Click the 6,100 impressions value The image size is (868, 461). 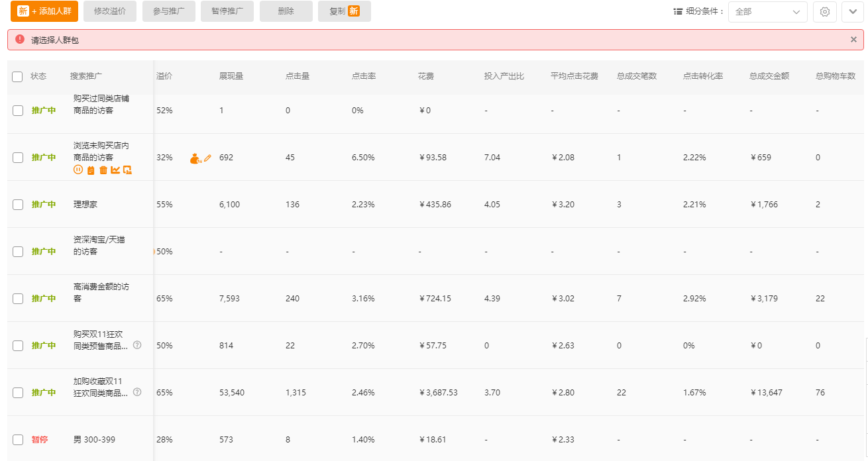tap(230, 205)
